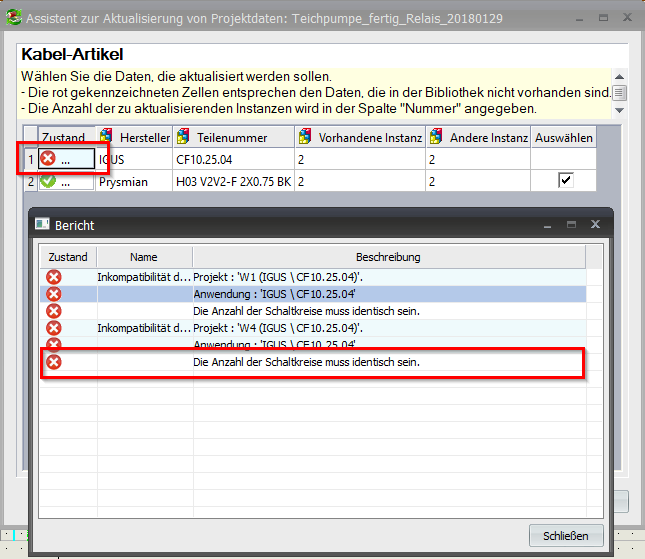This screenshot has width=645, height=559.
Task: Click the Hersteller column header icon
Action: (106, 137)
